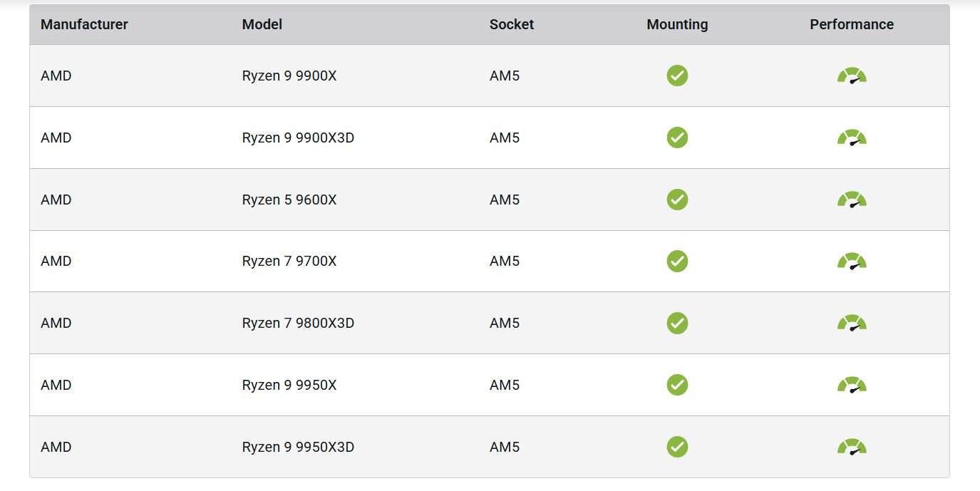Select the Ryzen 7 9800X3D model name
This screenshot has width=980, height=491.
(x=298, y=323)
